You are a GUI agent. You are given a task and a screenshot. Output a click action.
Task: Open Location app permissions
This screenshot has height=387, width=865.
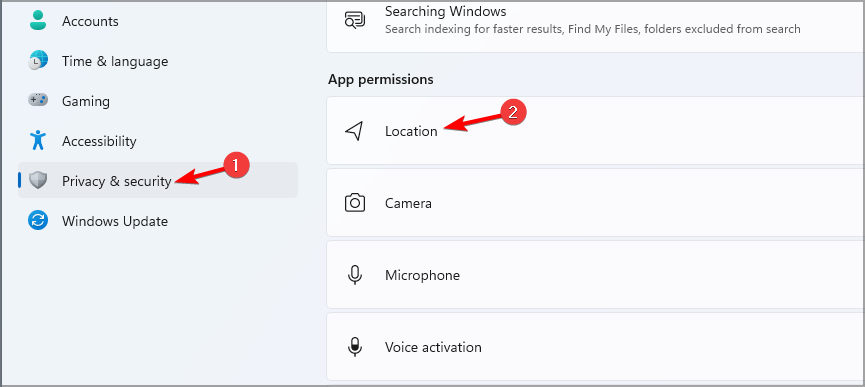(596, 131)
